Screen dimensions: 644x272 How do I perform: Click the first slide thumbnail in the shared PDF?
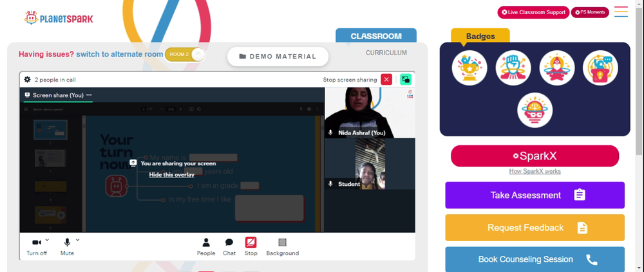pyautogui.click(x=50, y=130)
